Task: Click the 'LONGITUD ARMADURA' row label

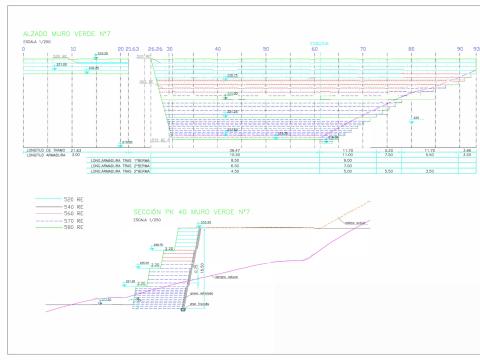Action: (46, 155)
